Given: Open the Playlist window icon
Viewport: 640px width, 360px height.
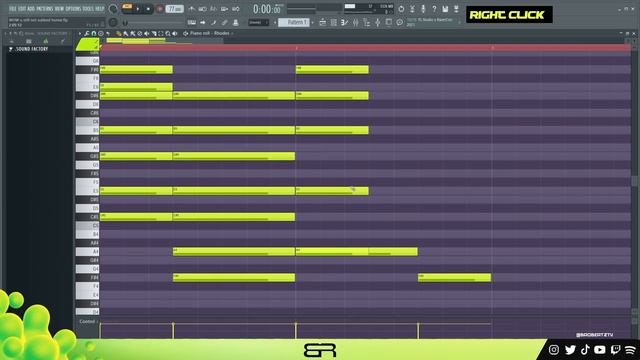Looking at the screenshot, I should pyautogui.click(x=322, y=22).
